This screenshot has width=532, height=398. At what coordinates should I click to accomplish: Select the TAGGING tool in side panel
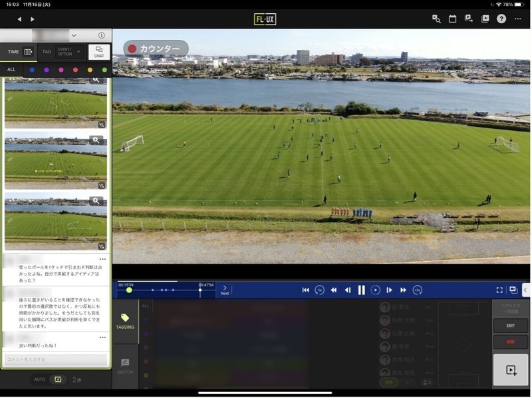click(125, 321)
